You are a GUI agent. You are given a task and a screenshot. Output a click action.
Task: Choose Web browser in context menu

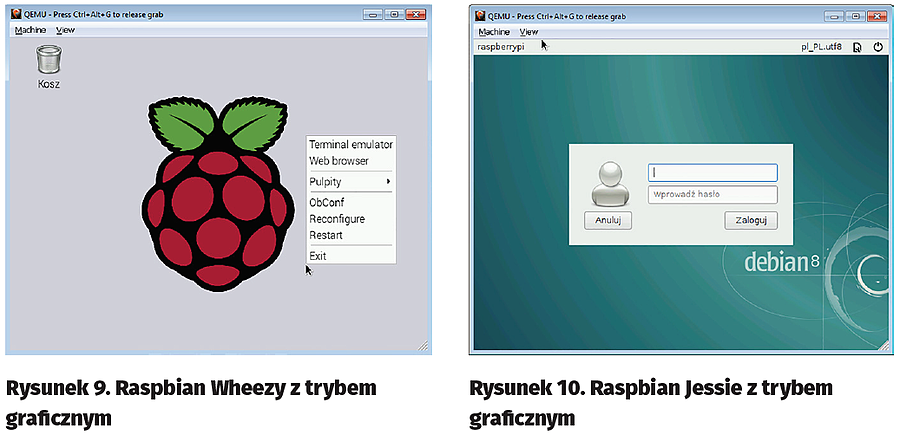pos(339,161)
